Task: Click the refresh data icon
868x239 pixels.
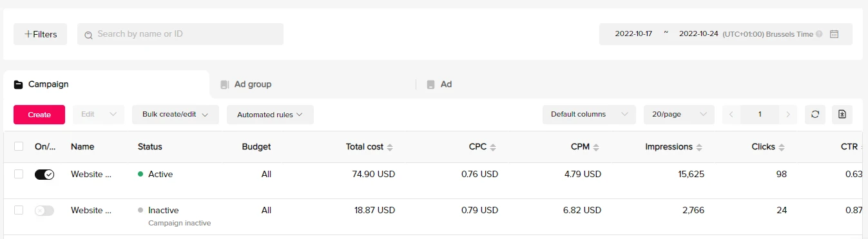Action: (815, 115)
